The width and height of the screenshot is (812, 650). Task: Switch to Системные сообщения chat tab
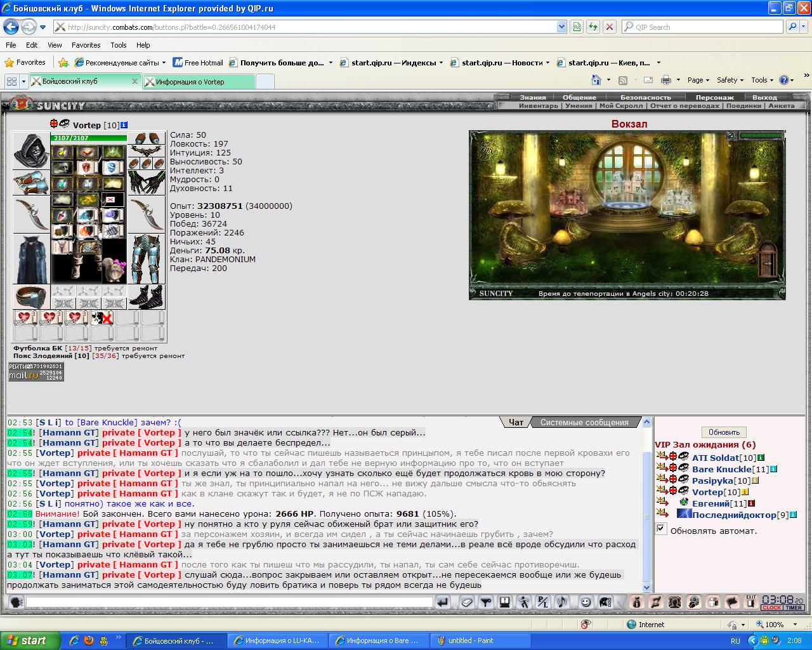(584, 422)
